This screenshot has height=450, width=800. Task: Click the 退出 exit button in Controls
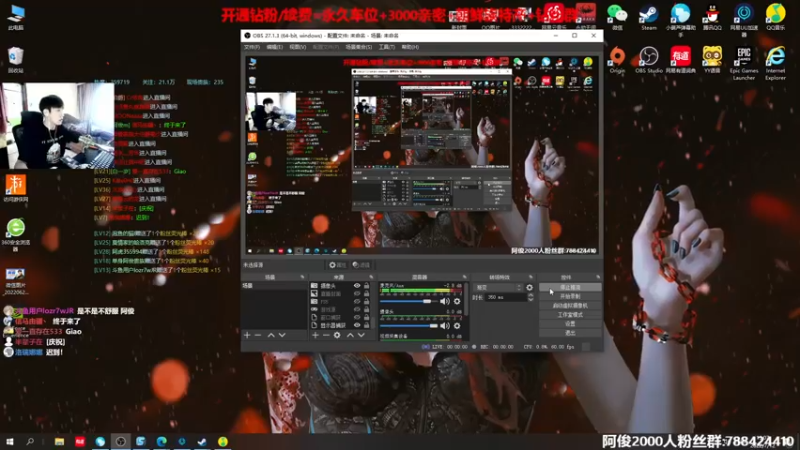pos(570,333)
